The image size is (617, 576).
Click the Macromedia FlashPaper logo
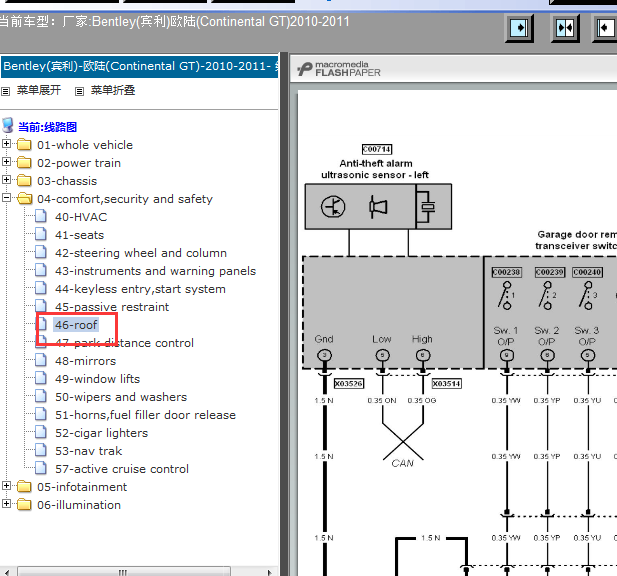tap(339, 69)
